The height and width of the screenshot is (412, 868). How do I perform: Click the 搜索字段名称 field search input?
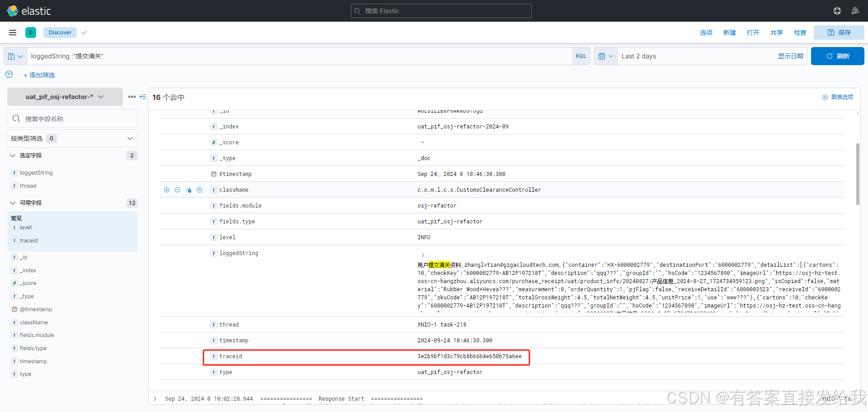click(72, 118)
